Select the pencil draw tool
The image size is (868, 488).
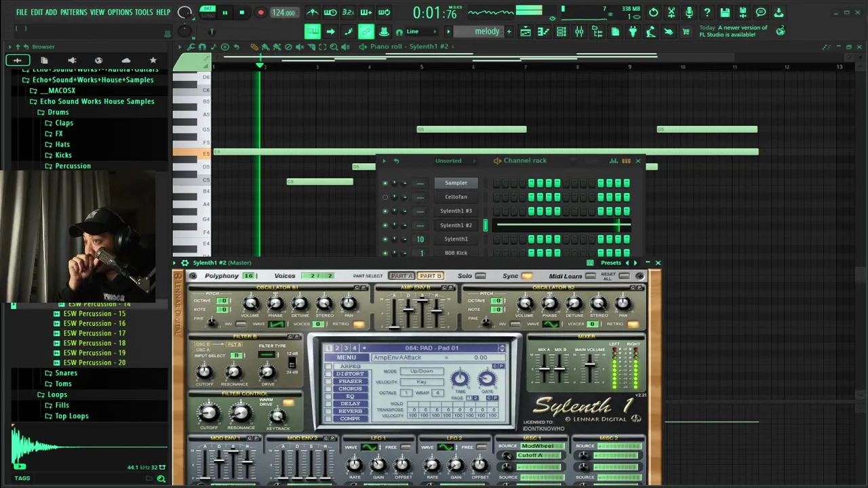tap(254, 47)
